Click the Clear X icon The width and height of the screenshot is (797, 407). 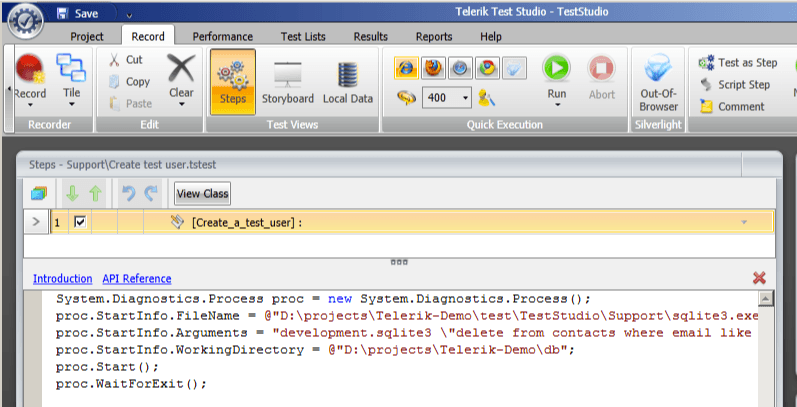click(x=181, y=69)
